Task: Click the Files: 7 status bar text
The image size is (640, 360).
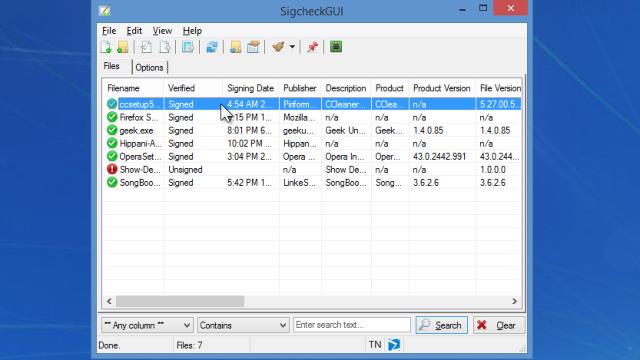Action: [189, 345]
